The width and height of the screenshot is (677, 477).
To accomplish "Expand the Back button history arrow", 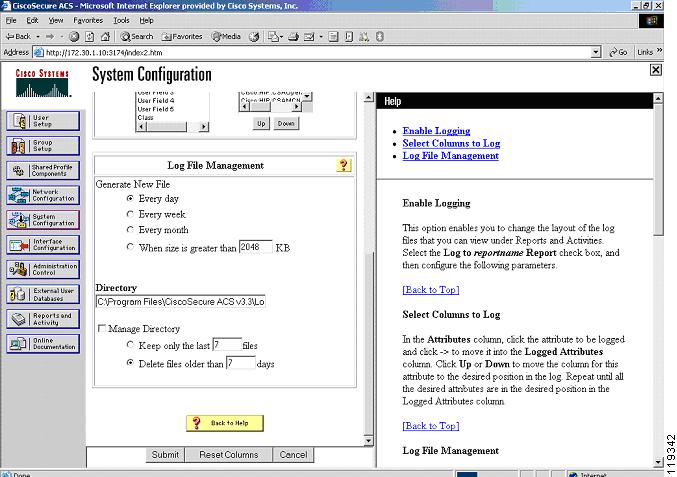I will [38, 37].
